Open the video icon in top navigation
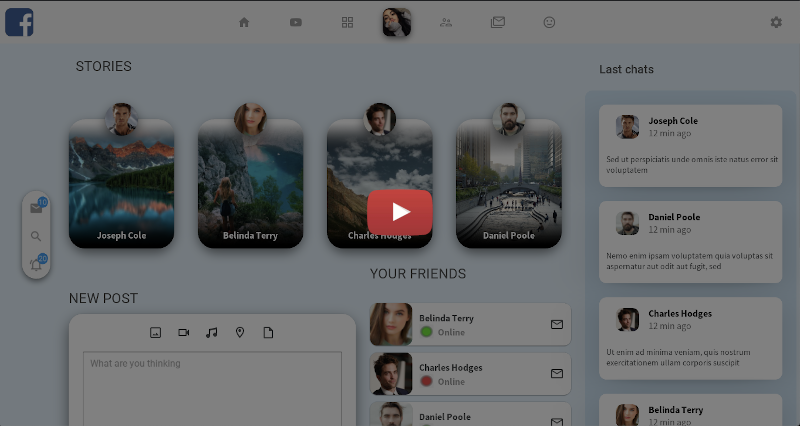The width and height of the screenshot is (800, 426). (x=296, y=22)
